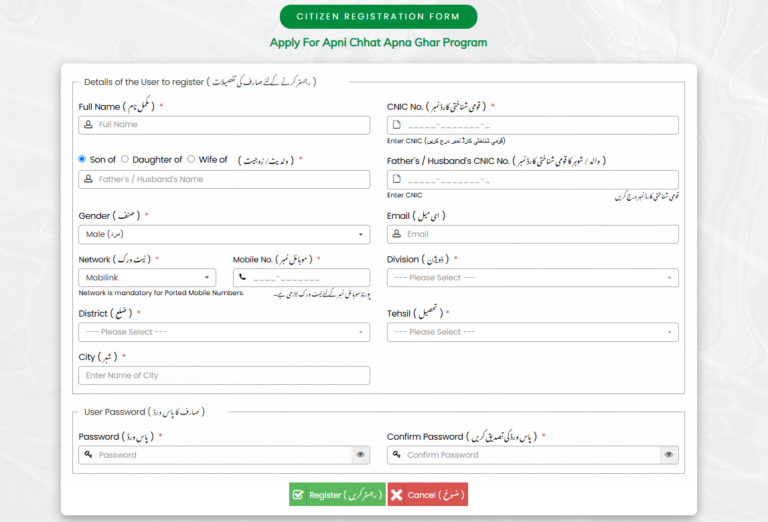Click the phone icon in Mobile No. field

pyautogui.click(x=242, y=277)
